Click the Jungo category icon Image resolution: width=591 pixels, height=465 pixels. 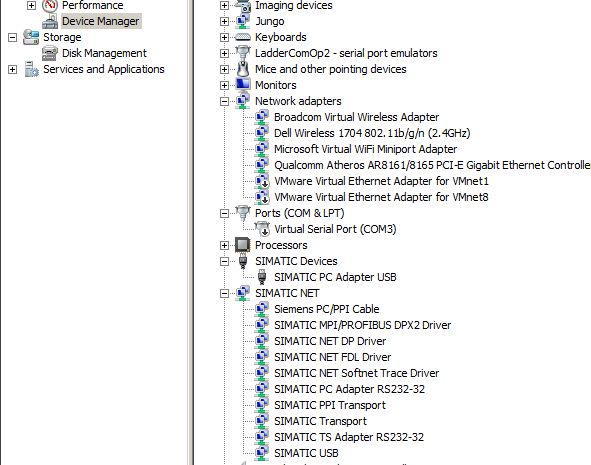click(x=243, y=21)
